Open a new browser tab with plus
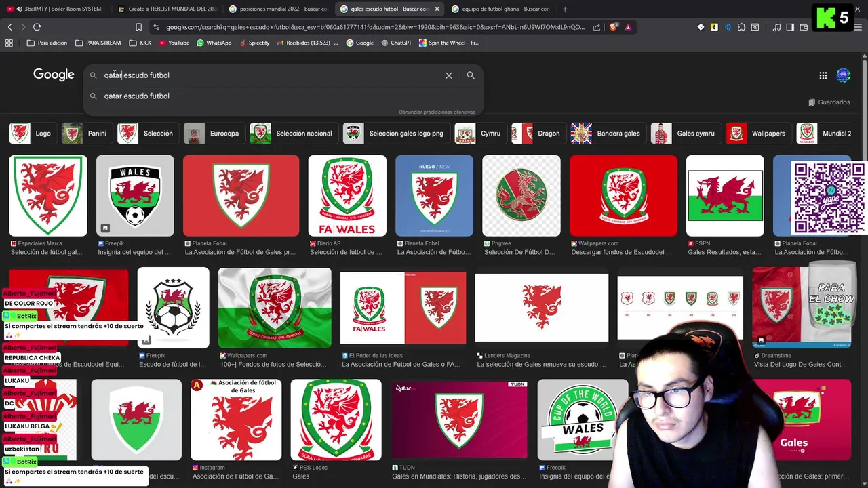Image resolution: width=868 pixels, height=488 pixels. (565, 9)
